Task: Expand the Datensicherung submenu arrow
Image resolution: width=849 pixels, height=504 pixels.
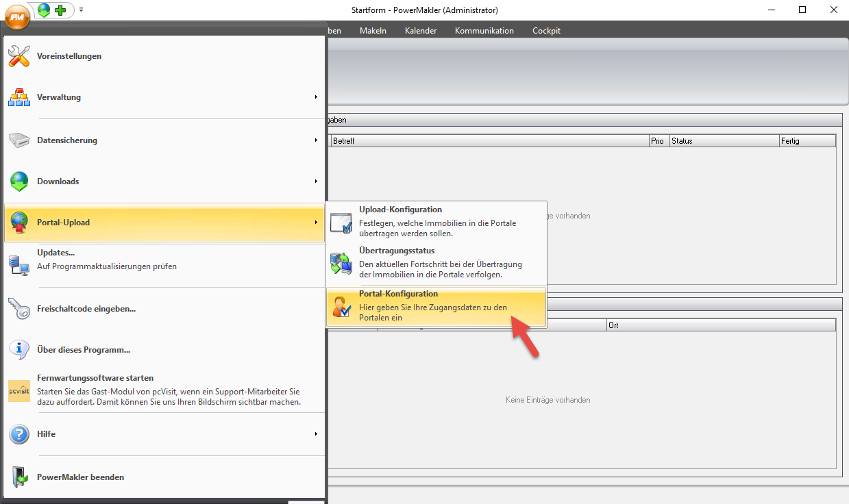Action: coord(316,140)
